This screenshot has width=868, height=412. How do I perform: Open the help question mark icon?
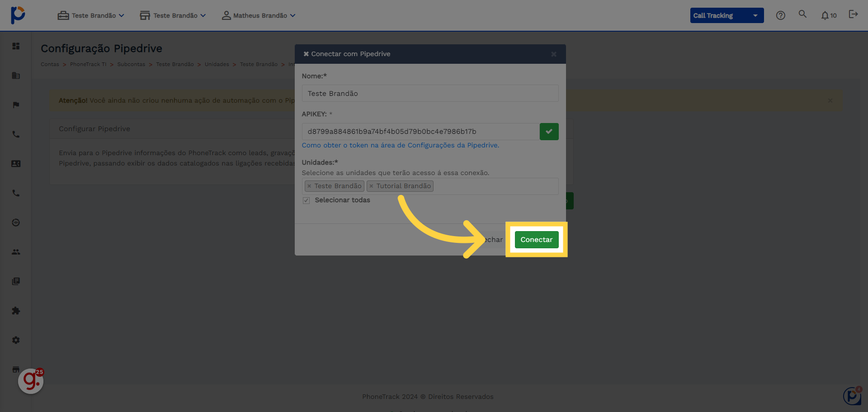pyautogui.click(x=780, y=15)
